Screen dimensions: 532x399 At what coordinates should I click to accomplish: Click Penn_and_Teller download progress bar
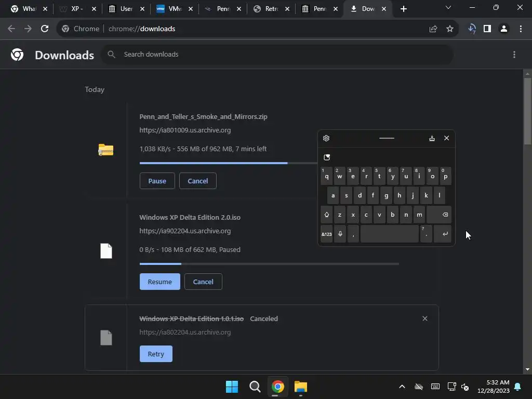coord(229,163)
